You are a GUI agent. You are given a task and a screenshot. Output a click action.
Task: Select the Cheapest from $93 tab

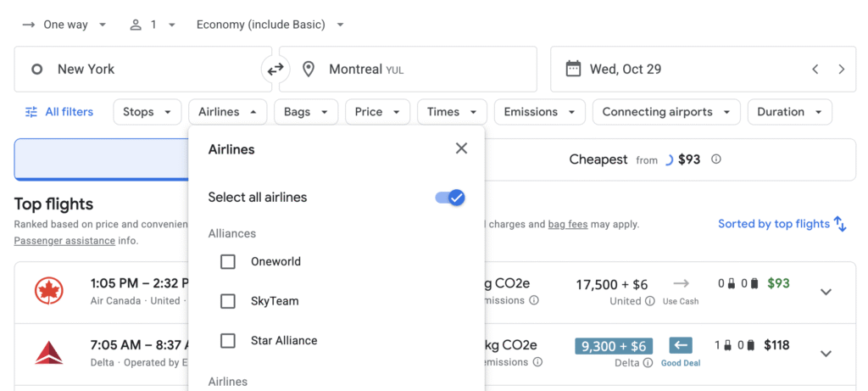[x=645, y=159]
